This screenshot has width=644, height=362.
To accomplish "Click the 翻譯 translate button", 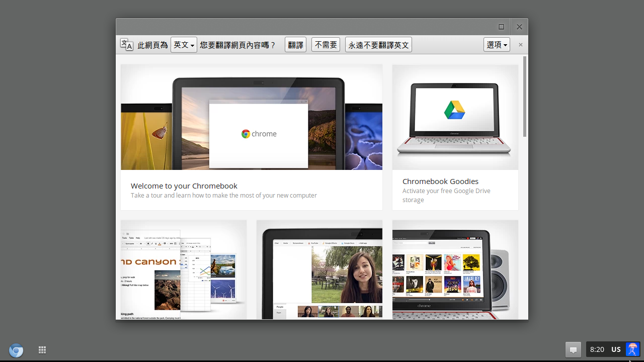I will point(295,45).
